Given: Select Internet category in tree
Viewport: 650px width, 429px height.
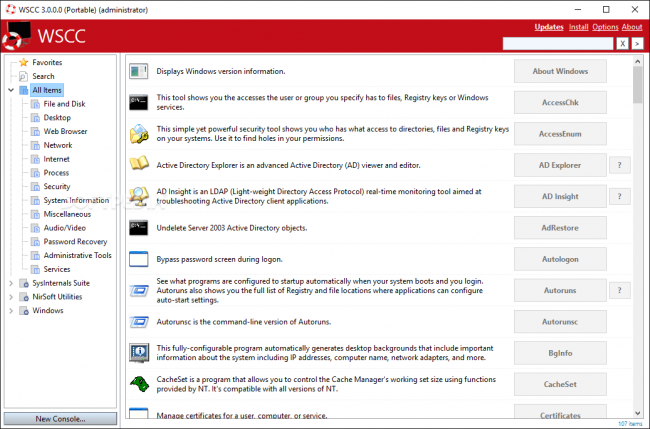Looking at the screenshot, I should 56,159.
